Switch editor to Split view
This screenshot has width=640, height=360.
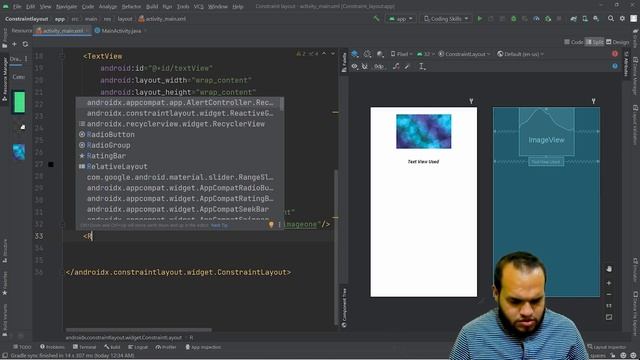(x=594, y=42)
